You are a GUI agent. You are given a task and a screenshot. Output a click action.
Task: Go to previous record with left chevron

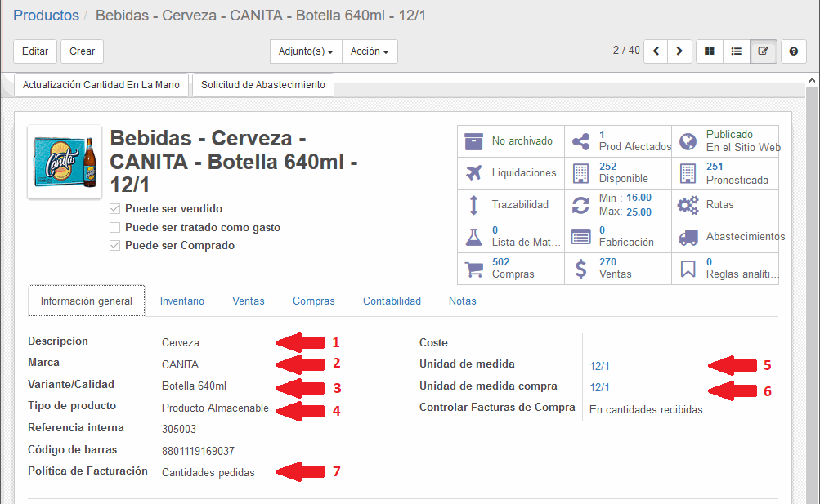(x=656, y=51)
